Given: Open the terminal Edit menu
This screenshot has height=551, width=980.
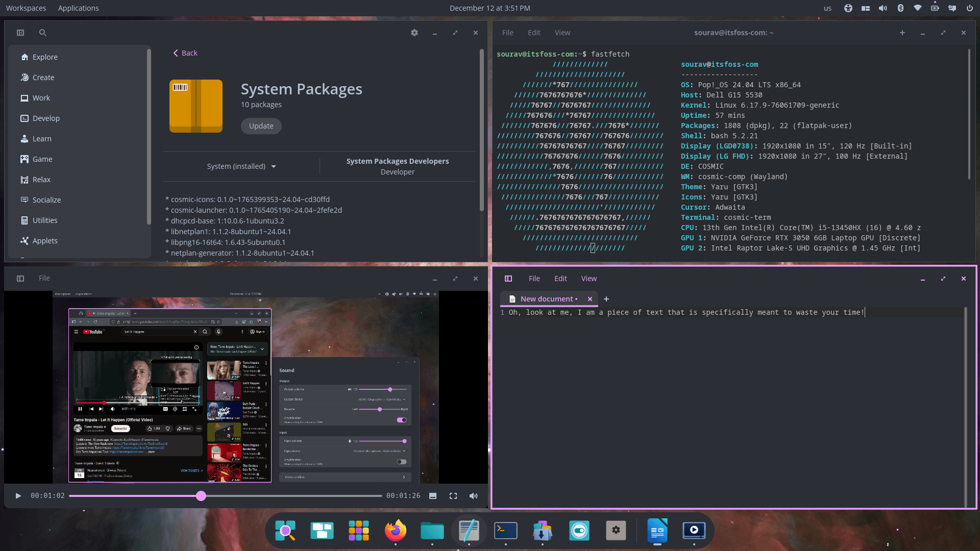Looking at the screenshot, I should click(x=534, y=33).
